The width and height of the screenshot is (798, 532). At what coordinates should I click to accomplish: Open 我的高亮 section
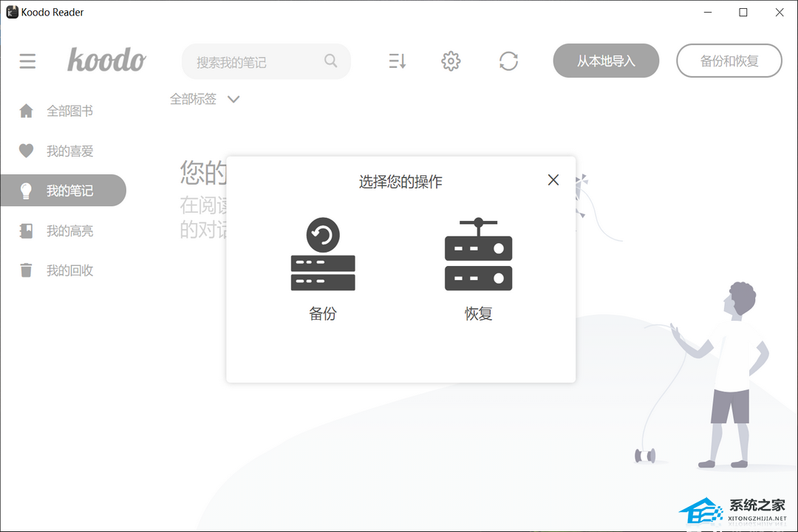pos(63,231)
